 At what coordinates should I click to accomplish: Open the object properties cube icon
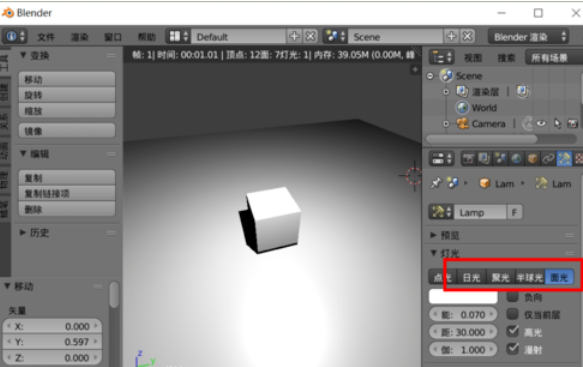coord(532,159)
